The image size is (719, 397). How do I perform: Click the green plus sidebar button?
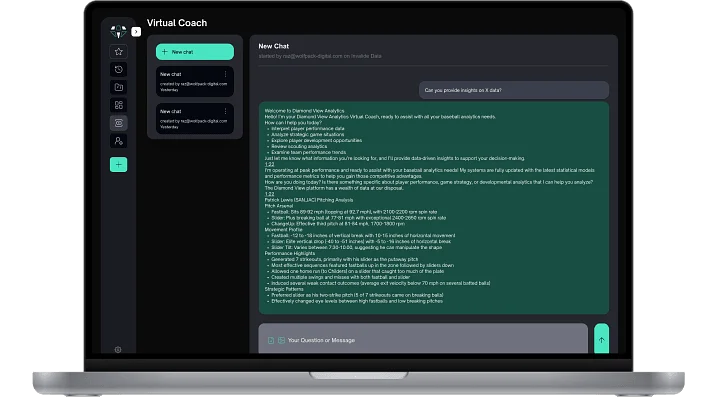[119, 165]
